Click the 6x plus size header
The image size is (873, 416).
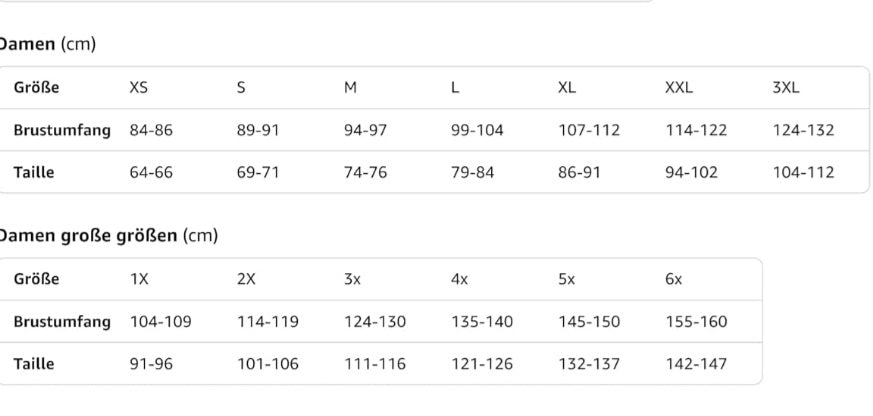[674, 279]
